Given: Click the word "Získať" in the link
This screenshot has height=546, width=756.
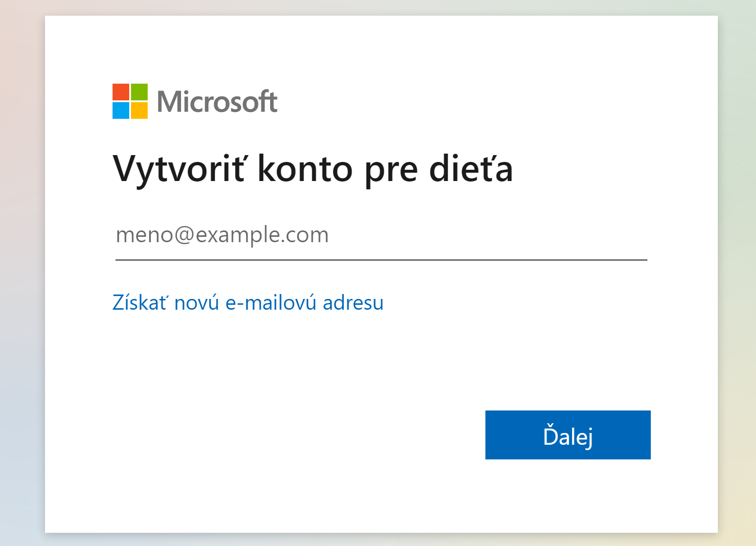Looking at the screenshot, I should [140, 303].
